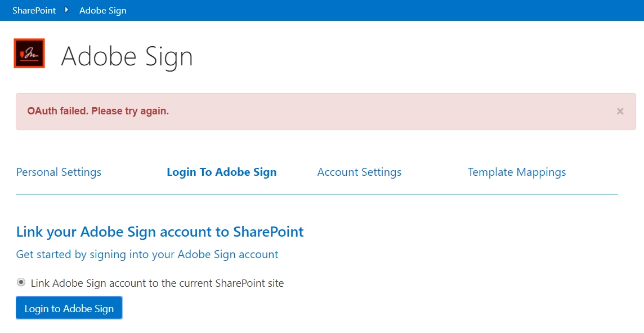This screenshot has width=644, height=333.
Task: Switch to the Login To Adobe Sign tab
Action: click(221, 172)
